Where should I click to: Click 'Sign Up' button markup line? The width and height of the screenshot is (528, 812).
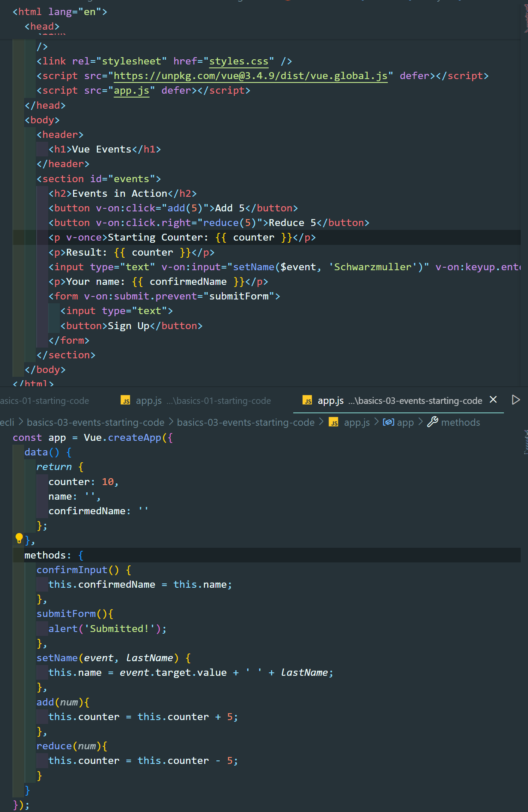pos(132,326)
